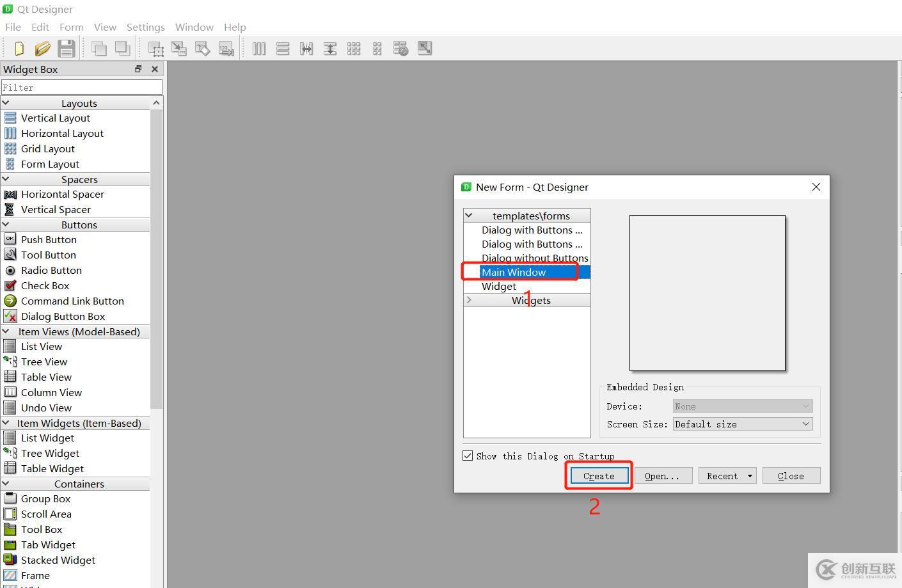This screenshot has width=902, height=588.
Task: Click the Widget Box Filter field
Action: tap(81, 87)
